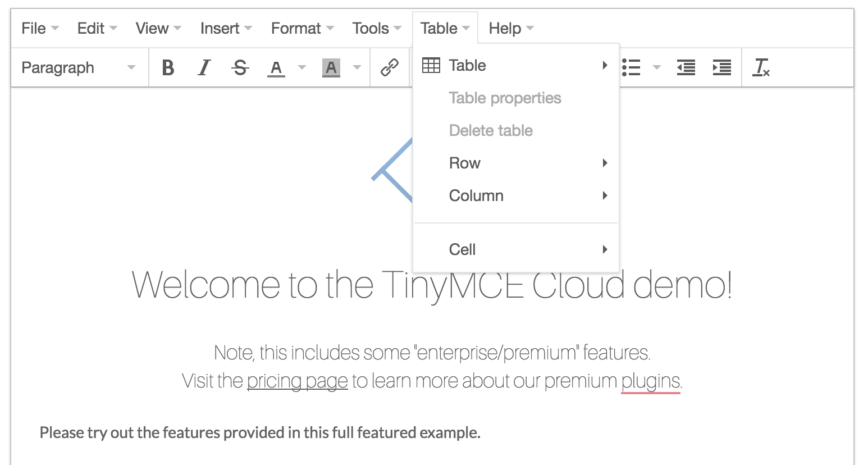Viewport: 868px width, 465px height.
Task: Toggle bold formatting
Action: click(167, 68)
